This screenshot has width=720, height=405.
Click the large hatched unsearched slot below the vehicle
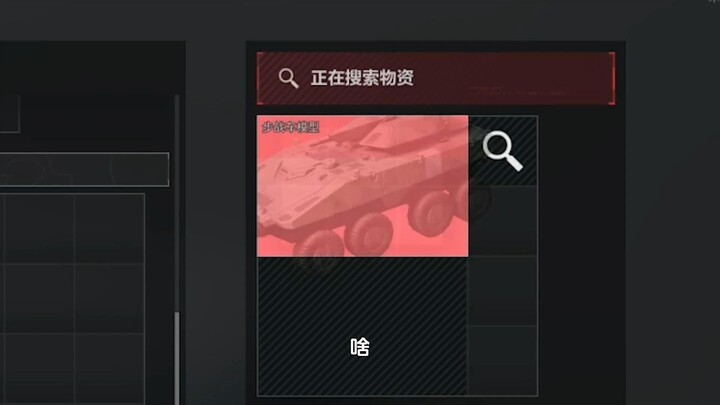point(363,326)
